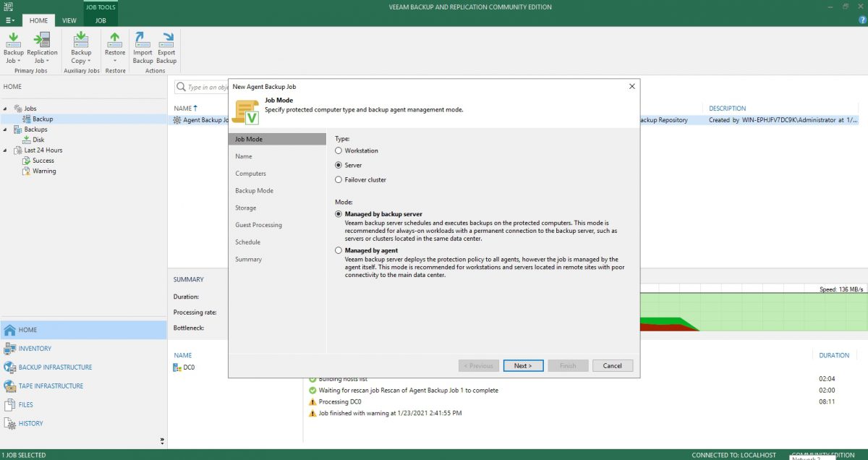Enable the Managed by agent mode
868x460 pixels.
pos(338,251)
